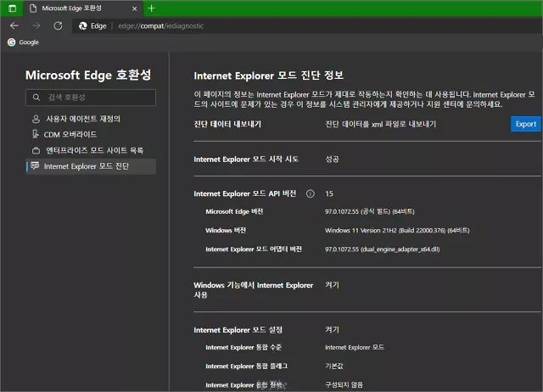Click the forward navigation arrow
Image resolution: width=543 pixels, height=392 pixels.
coord(36,25)
